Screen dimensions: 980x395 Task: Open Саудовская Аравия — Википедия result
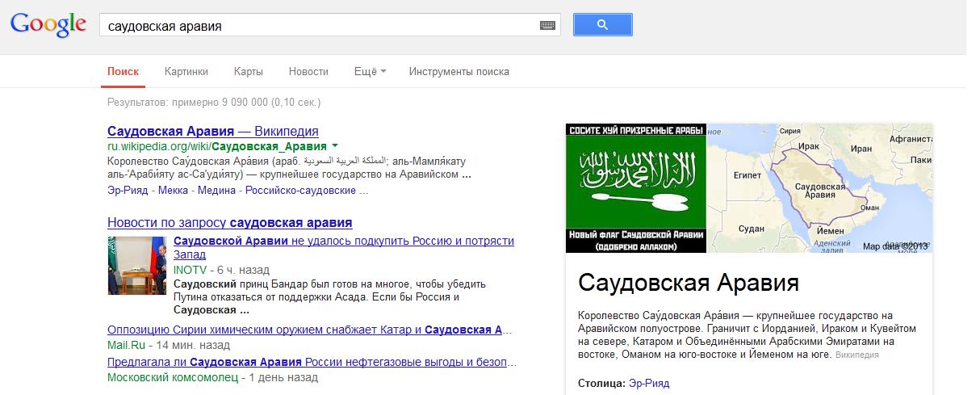click(x=213, y=131)
